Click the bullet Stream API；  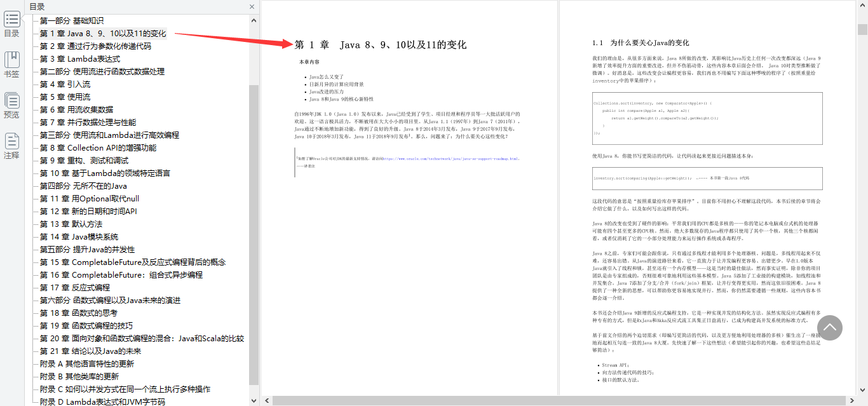(615, 365)
